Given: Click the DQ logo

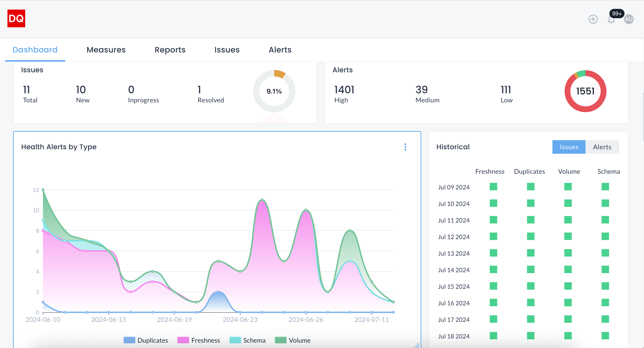Looking at the screenshot, I should 16,18.
